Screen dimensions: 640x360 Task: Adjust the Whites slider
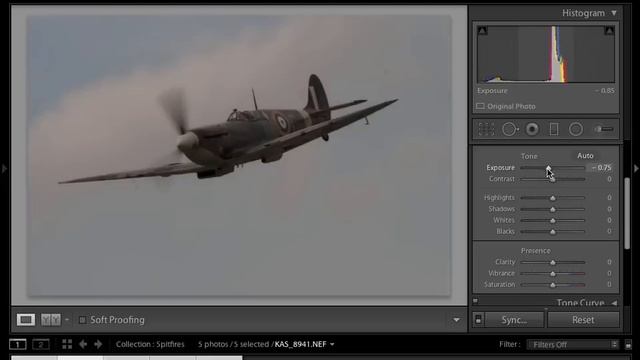tap(553, 220)
